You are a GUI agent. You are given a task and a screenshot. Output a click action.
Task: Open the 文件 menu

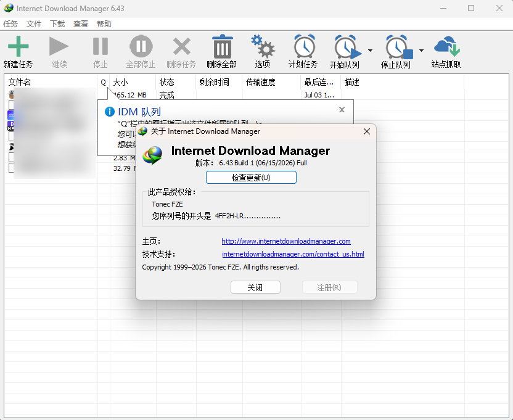[34, 24]
